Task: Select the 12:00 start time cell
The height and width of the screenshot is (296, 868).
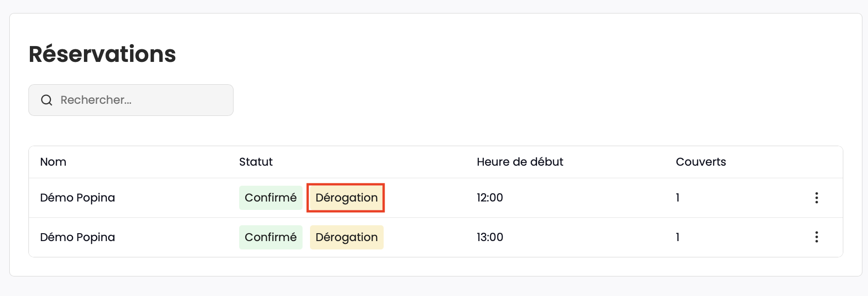Action: (x=490, y=198)
